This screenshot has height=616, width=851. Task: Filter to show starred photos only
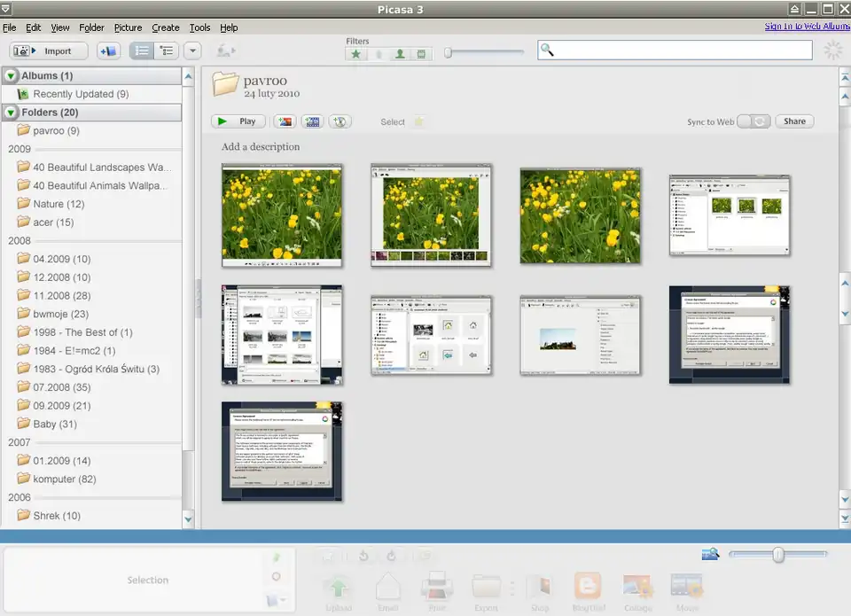click(356, 54)
